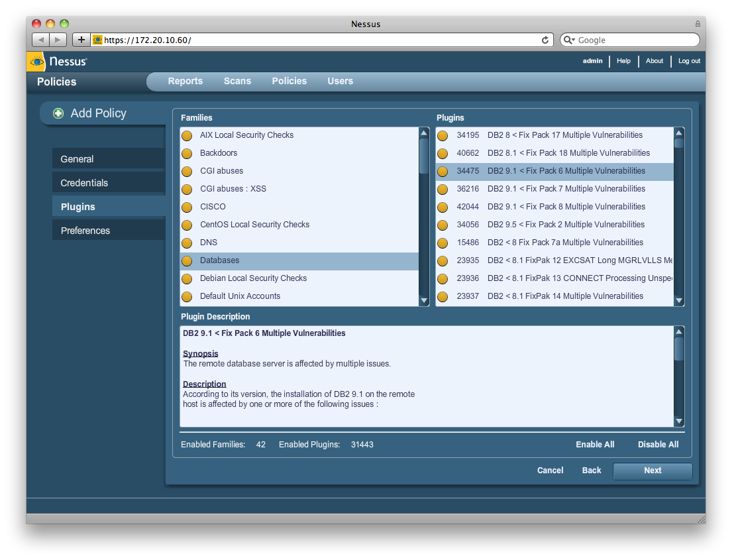Toggle the enable dot for plugin 23937
732x560 pixels.
(x=443, y=297)
